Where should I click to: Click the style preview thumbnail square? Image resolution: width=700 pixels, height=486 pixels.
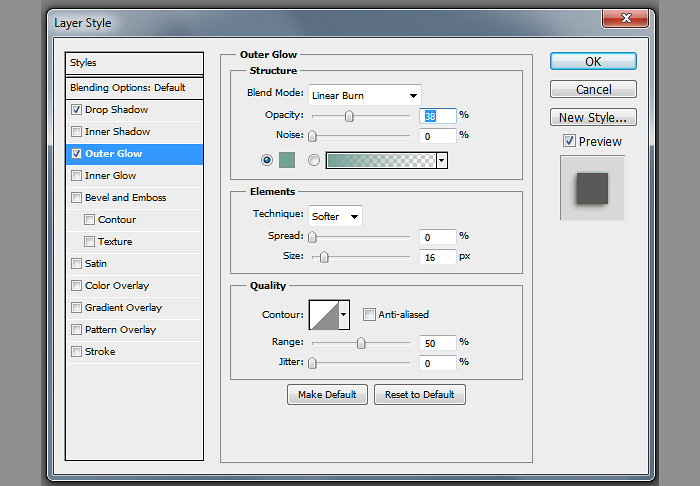pyautogui.click(x=592, y=188)
